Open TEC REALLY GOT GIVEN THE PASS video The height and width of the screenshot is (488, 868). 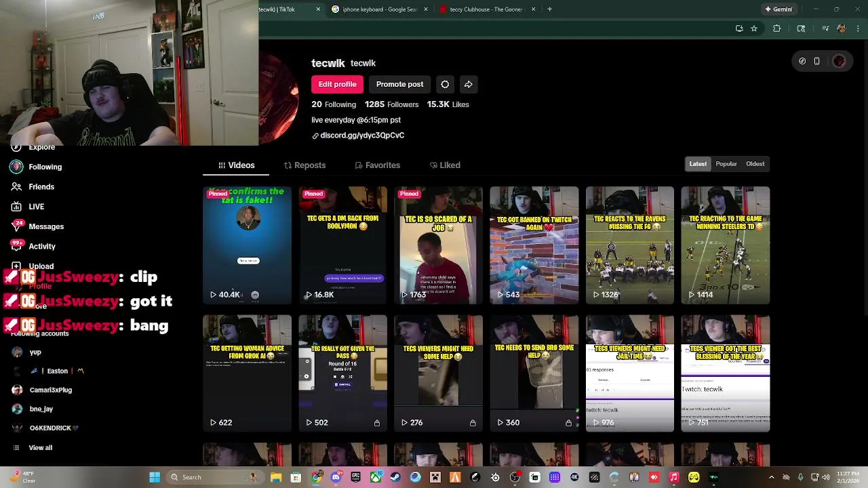point(342,373)
